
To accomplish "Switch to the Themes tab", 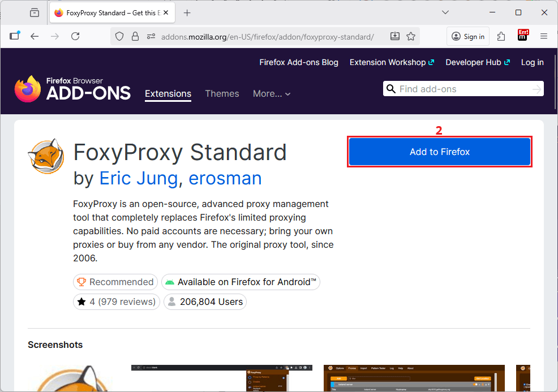I will coord(222,93).
